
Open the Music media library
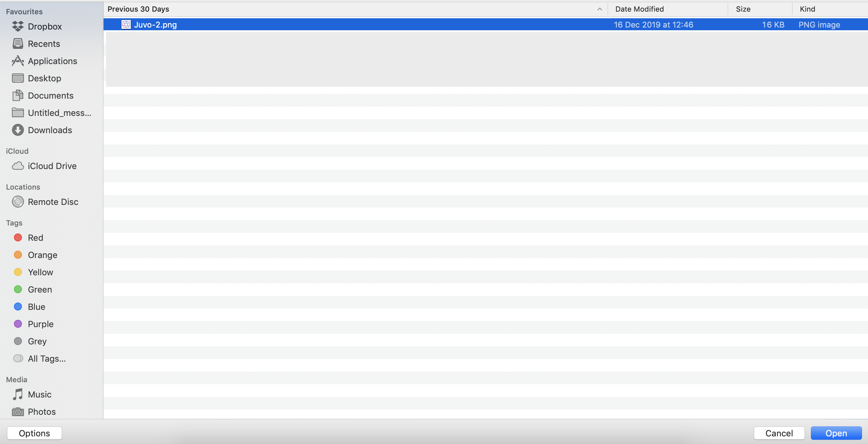pos(40,394)
